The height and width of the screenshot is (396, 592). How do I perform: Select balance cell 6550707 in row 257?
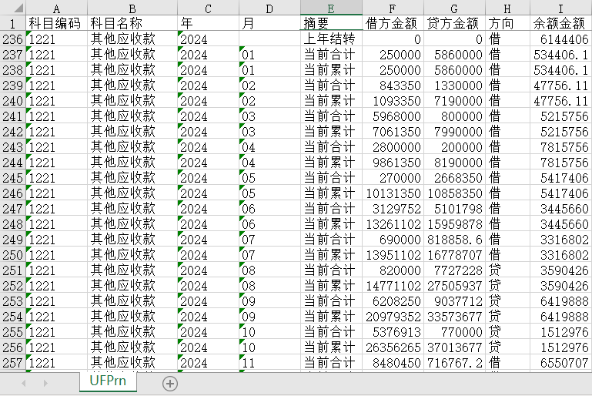[x=561, y=363]
